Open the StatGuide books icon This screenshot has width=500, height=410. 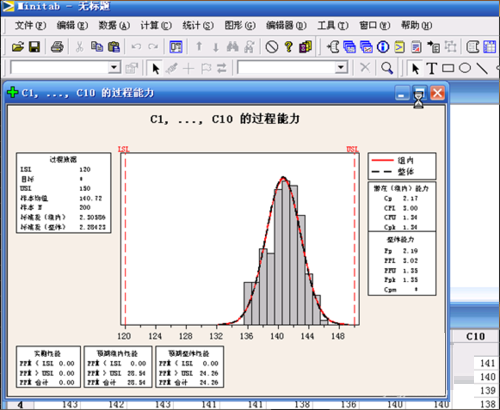[305, 47]
